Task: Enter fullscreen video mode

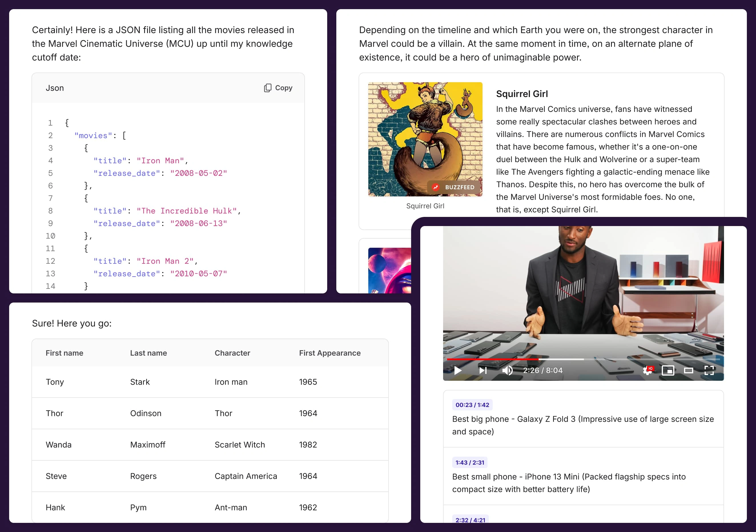Action: click(709, 370)
